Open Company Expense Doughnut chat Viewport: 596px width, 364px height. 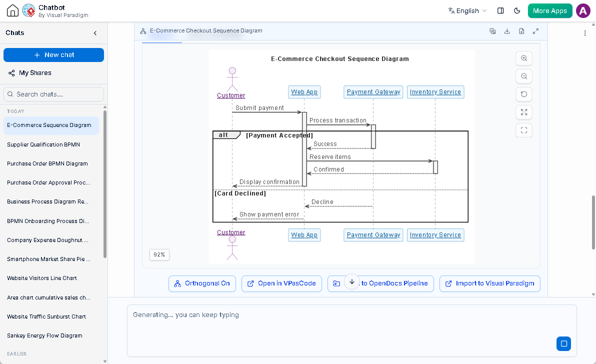pos(51,240)
